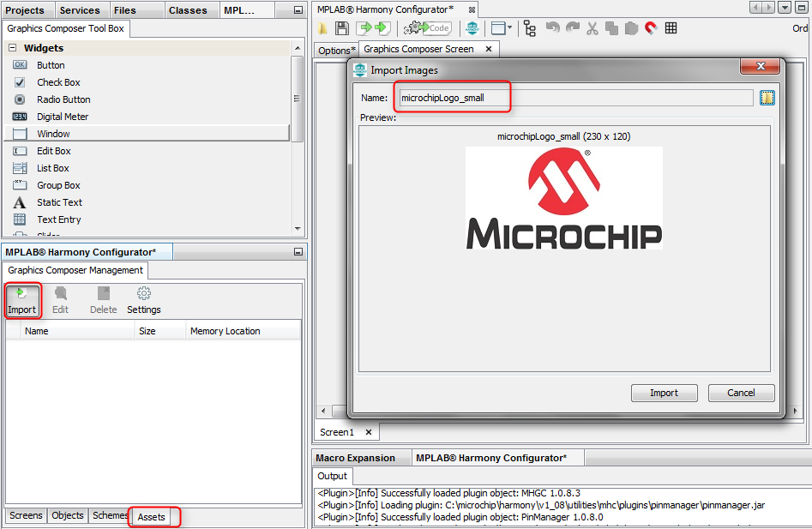Open the Settings gear in asset management

(x=144, y=299)
